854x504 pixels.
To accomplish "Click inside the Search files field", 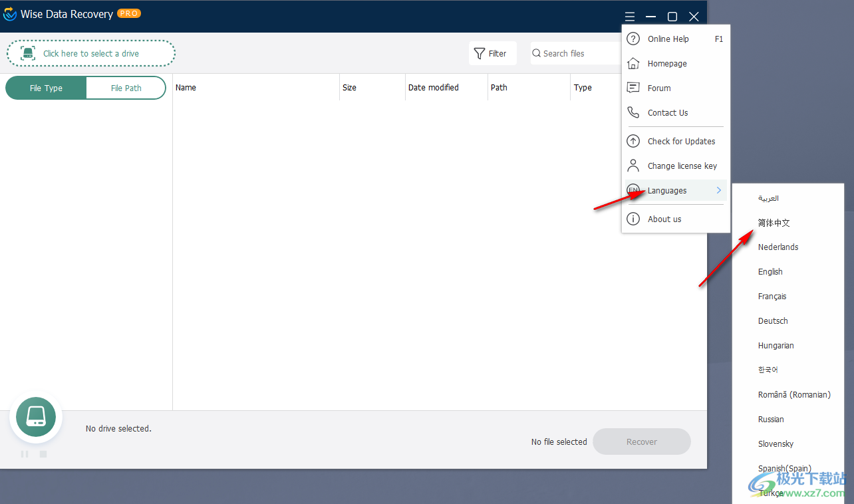I will (x=576, y=53).
